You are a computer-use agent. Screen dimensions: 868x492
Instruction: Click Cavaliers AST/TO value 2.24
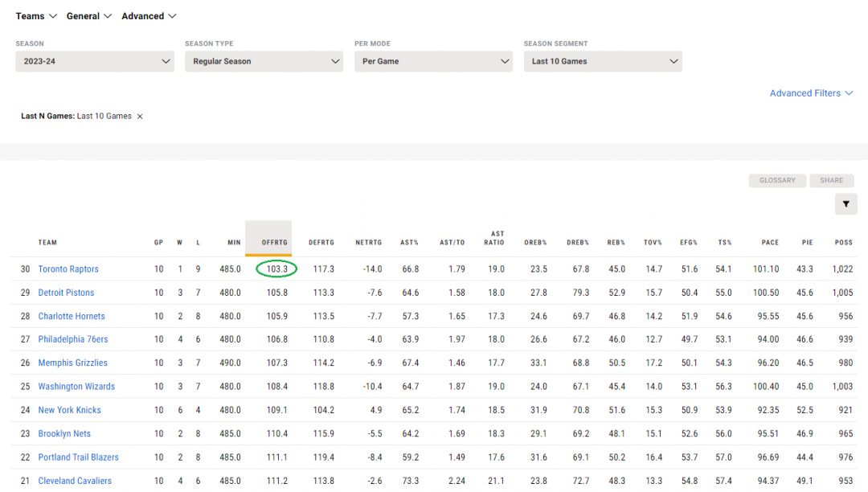pos(457,481)
